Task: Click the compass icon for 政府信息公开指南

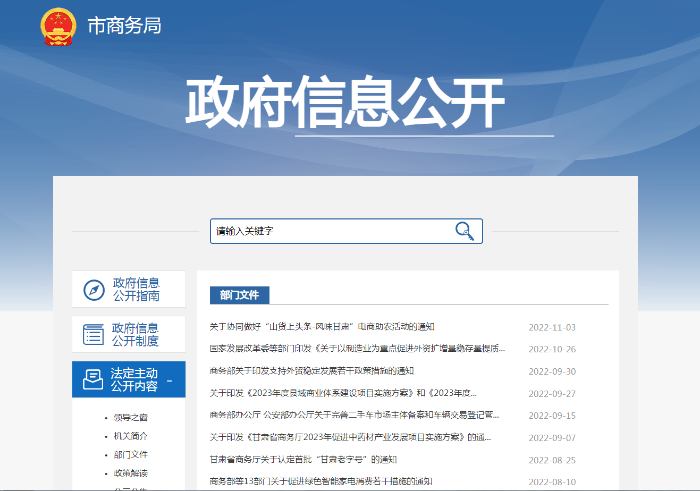Action: [x=93, y=290]
